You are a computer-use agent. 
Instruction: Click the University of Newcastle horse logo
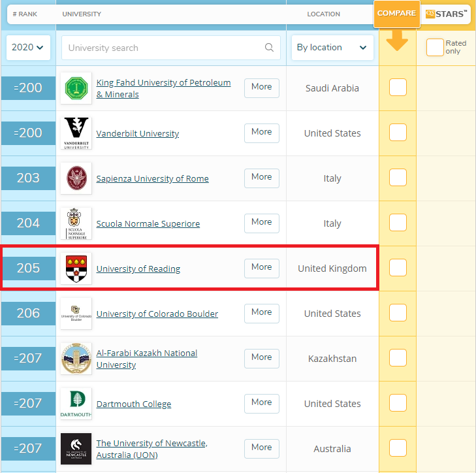[x=76, y=449]
